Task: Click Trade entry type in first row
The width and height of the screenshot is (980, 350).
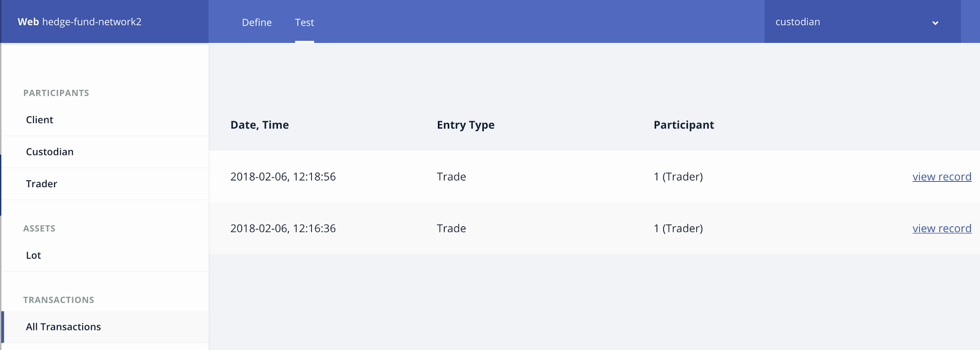Action: (x=451, y=177)
